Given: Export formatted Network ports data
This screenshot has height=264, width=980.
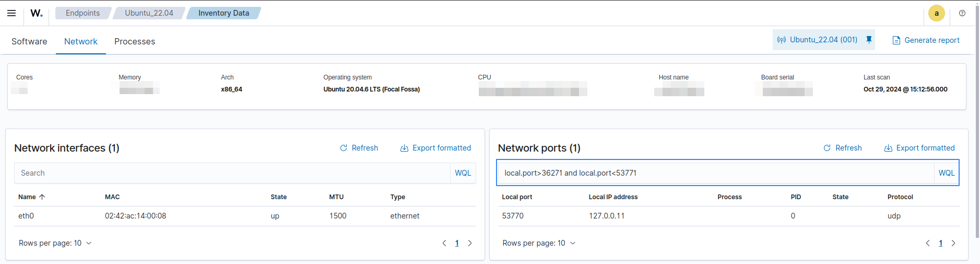Looking at the screenshot, I should (x=919, y=148).
